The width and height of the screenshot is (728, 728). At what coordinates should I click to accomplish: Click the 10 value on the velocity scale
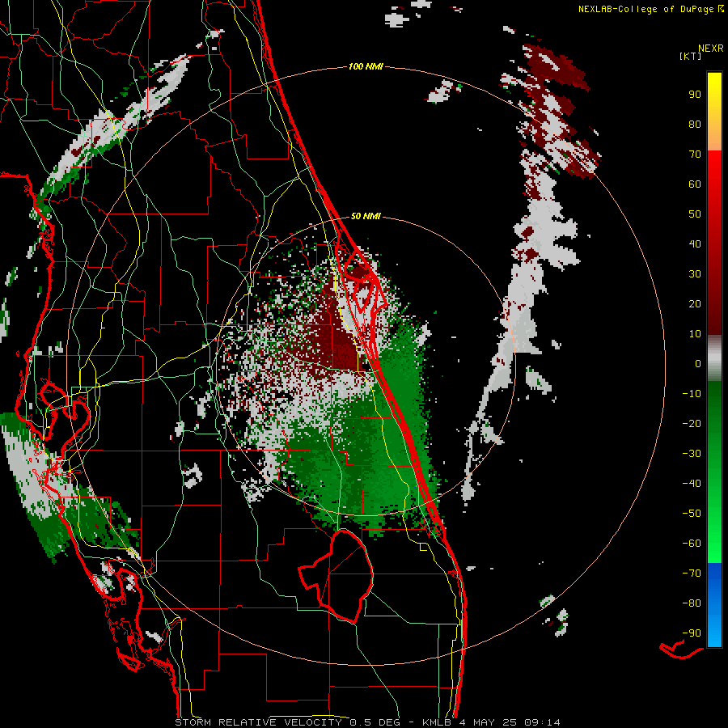pyautogui.click(x=695, y=334)
